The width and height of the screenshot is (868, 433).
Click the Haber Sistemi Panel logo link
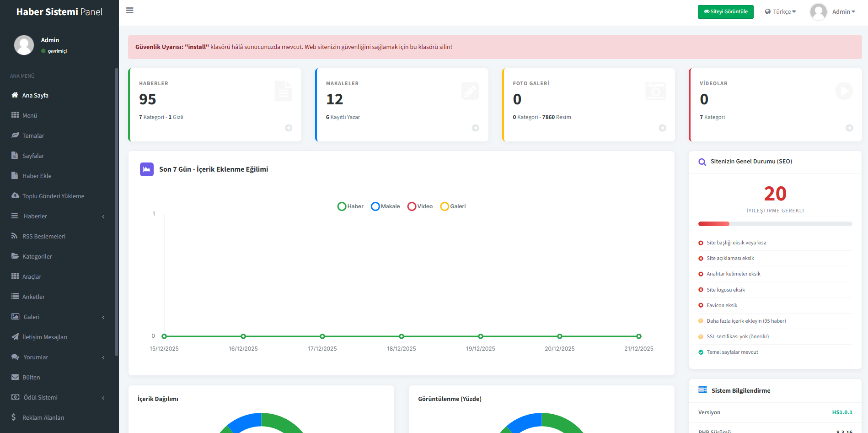point(59,12)
